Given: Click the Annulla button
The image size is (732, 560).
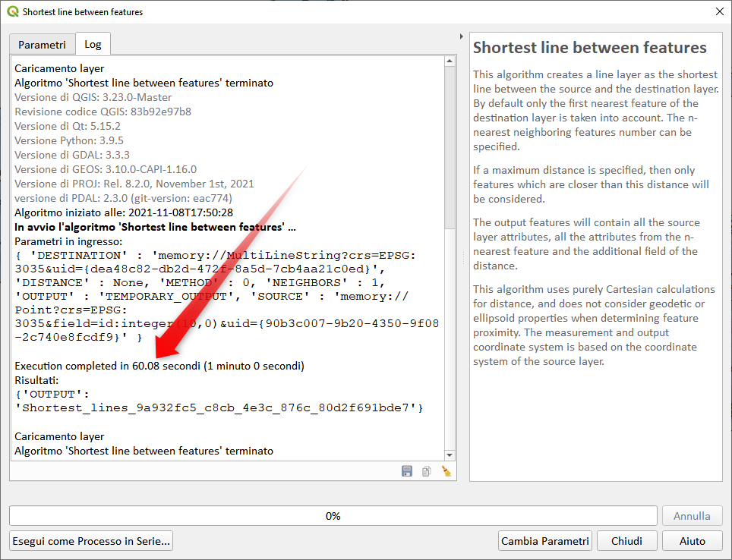Looking at the screenshot, I should click(x=692, y=516).
